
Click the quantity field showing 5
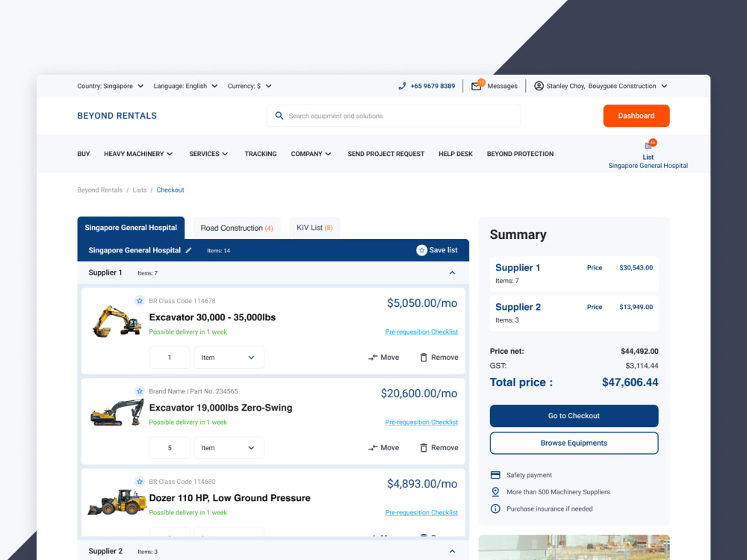170,447
